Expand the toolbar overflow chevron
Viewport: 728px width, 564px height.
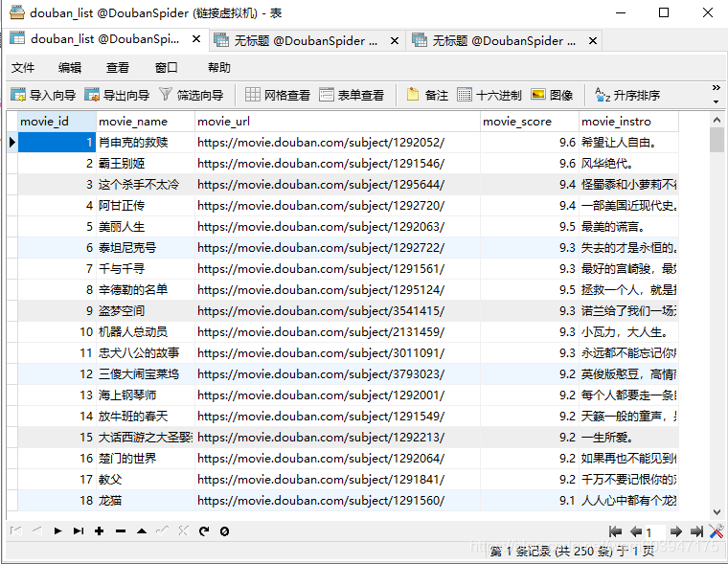[716, 87]
